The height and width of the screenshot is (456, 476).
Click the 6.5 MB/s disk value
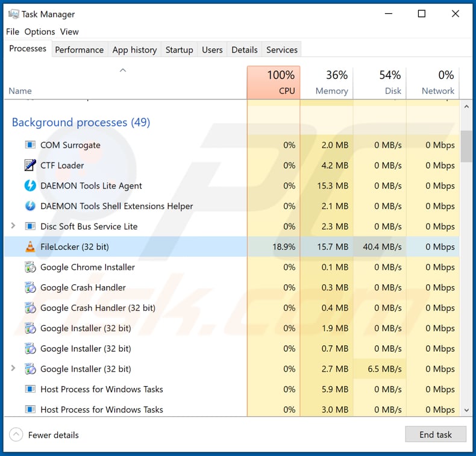tap(384, 369)
